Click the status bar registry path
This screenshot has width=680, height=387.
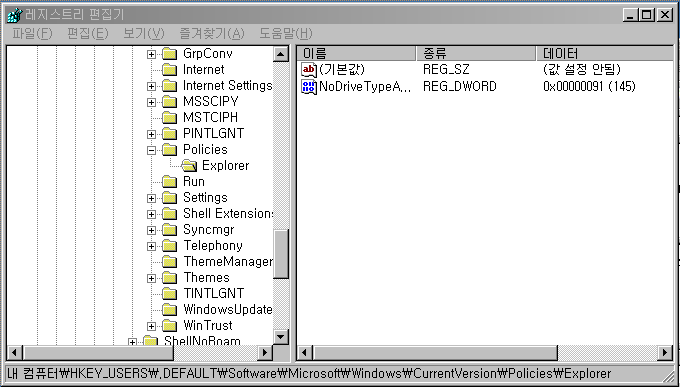[x=309, y=374]
